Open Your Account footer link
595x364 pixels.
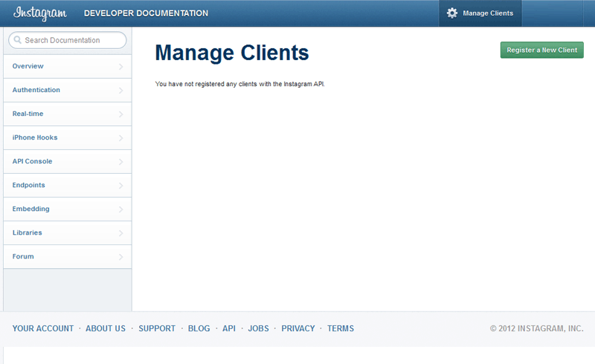click(x=43, y=328)
